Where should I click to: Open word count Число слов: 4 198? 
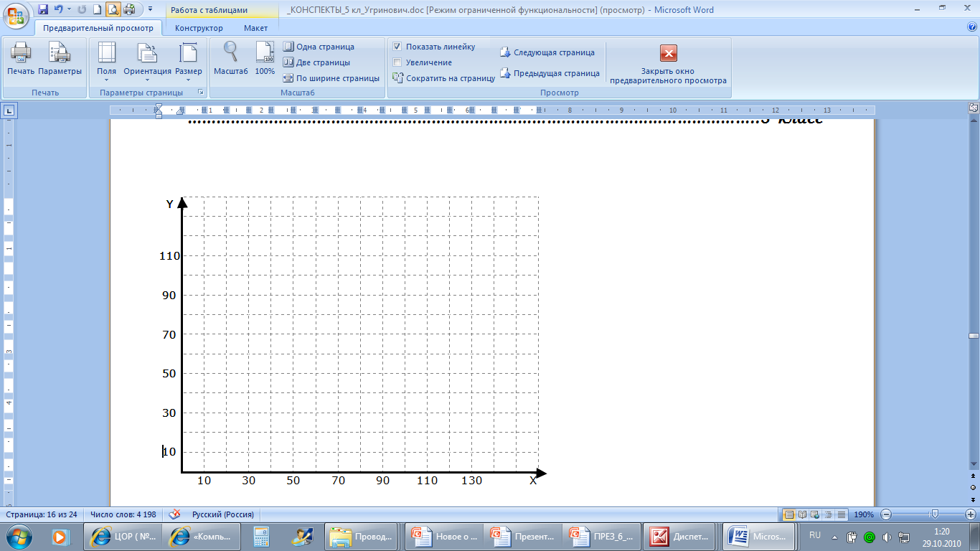[123, 514]
